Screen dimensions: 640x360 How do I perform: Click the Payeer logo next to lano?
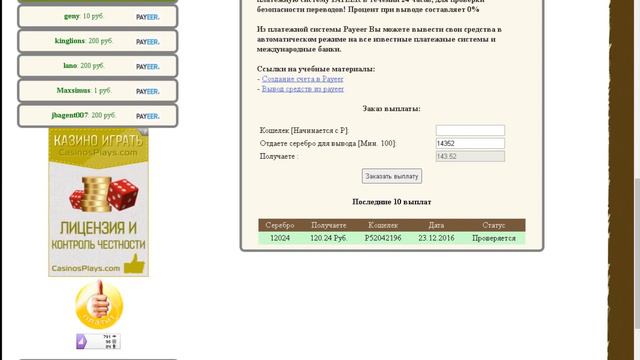[x=147, y=67]
